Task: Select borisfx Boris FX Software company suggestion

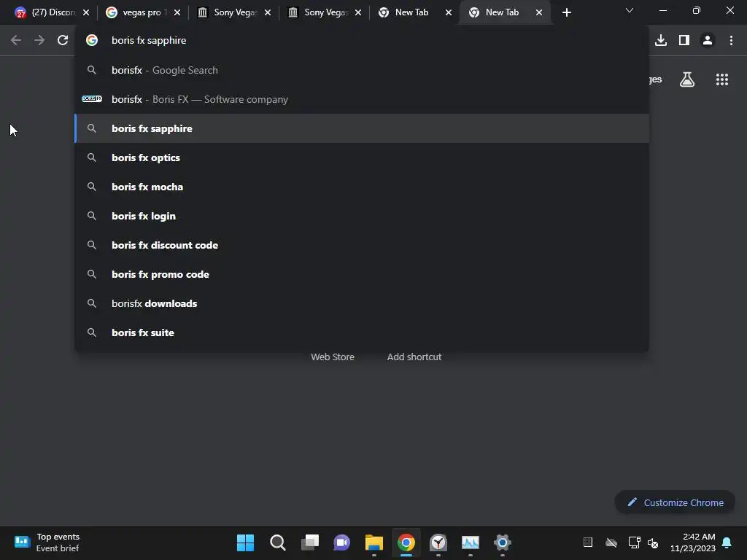Action: (362, 99)
